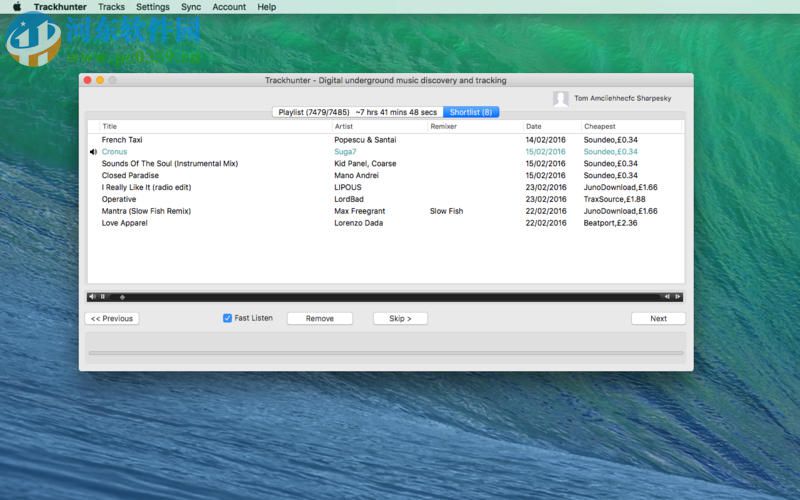Remove the current track from shortlist
The width and height of the screenshot is (800, 500).
[319, 318]
